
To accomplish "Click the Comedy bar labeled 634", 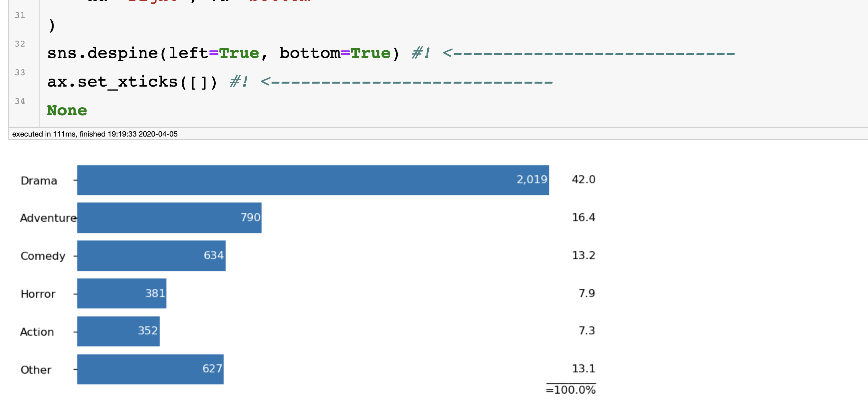I will pyautogui.click(x=151, y=255).
